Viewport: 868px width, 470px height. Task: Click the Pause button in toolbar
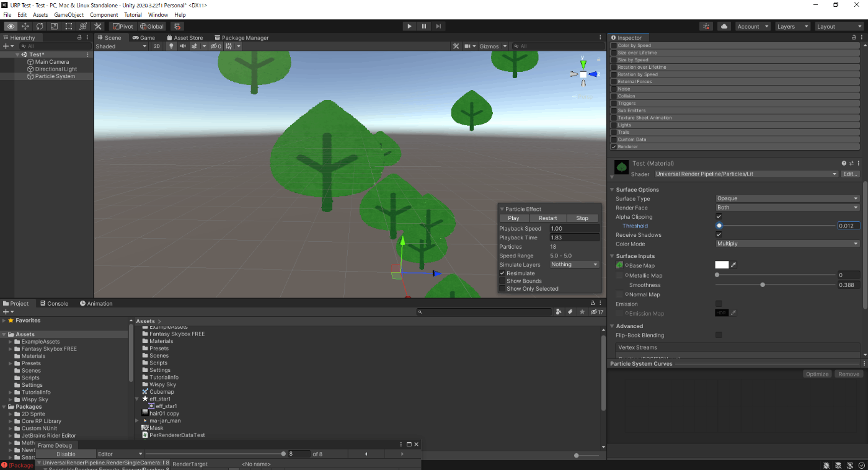[424, 26]
